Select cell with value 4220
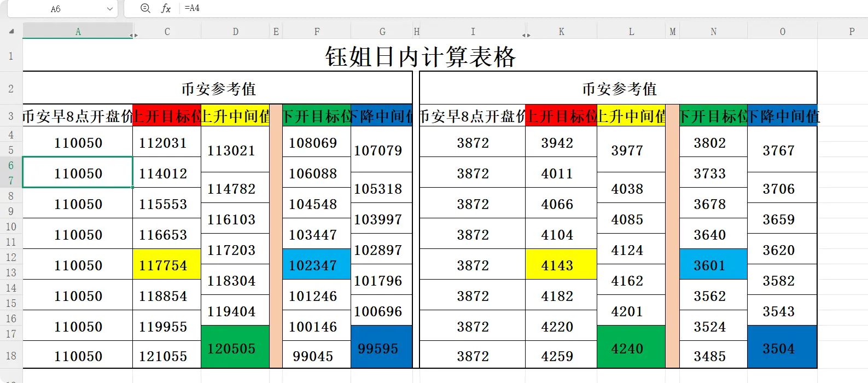This screenshot has width=868, height=383. click(x=561, y=326)
